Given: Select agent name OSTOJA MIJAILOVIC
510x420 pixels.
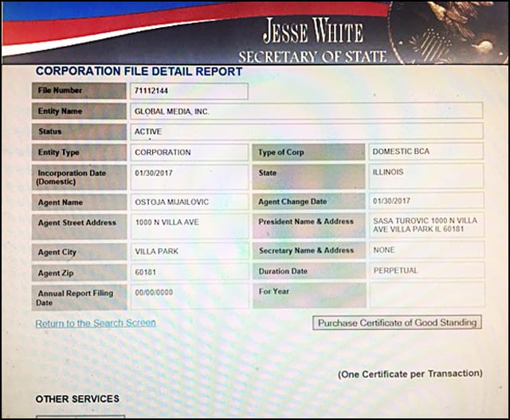Looking at the screenshot, I should click(x=190, y=202).
